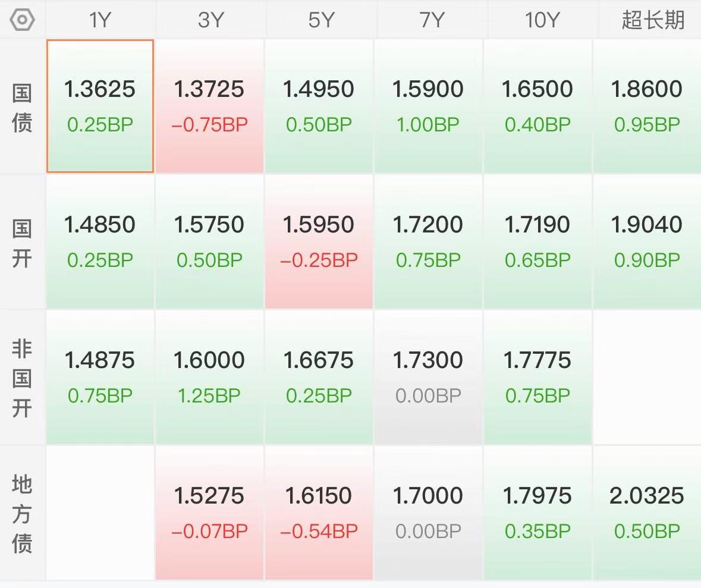Open 非国开 3Y cell showing 1.6000
701x588 pixels.
click(x=210, y=377)
